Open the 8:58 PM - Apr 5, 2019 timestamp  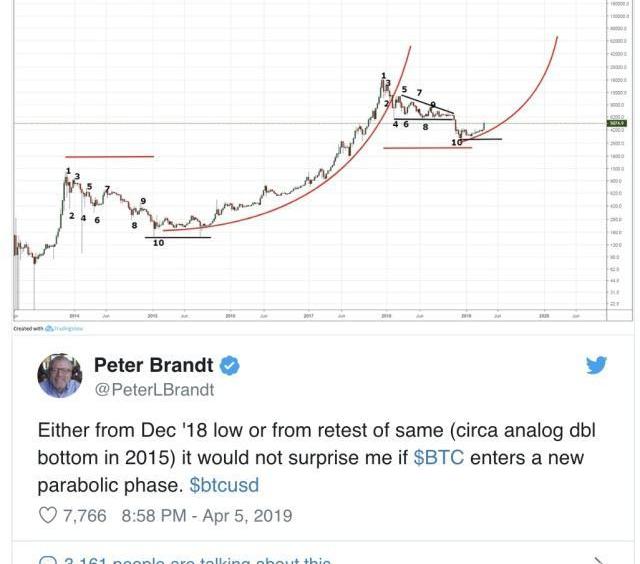tap(207, 515)
